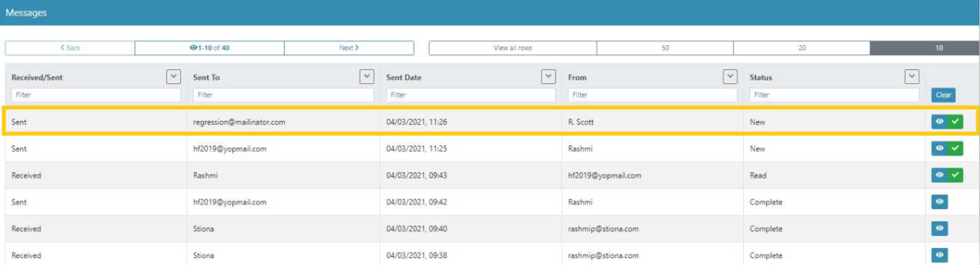Open the Status column dropdown
The height and width of the screenshot is (265, 980).
click(912, 76)
